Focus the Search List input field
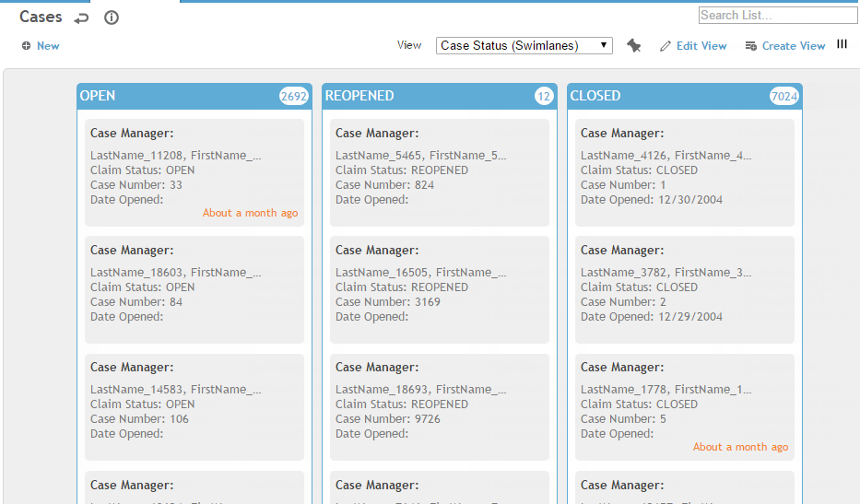The image size is (860, 504). (778, 16)
